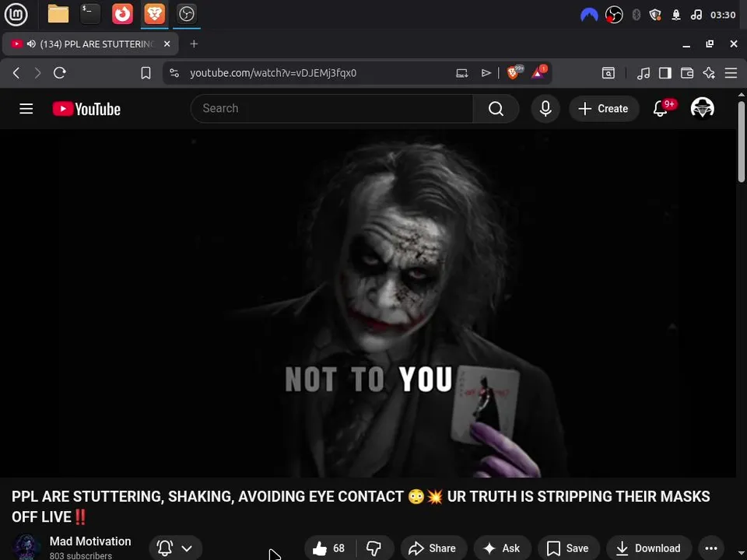
Task: Open the more actions three-dot menu
Action: point(710,548)
